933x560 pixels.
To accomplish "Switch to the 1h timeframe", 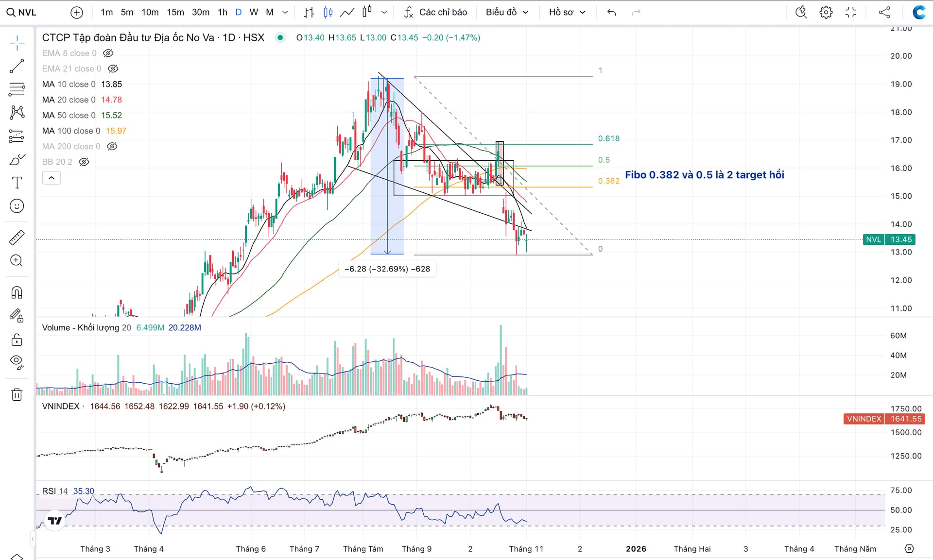I will [x=223, y=12].
